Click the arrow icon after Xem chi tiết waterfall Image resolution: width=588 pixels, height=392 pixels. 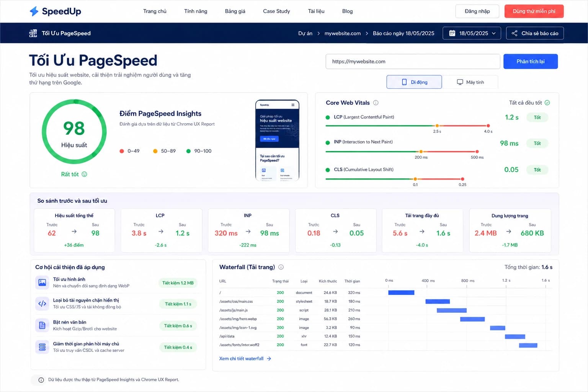click(x=269, y=359)
